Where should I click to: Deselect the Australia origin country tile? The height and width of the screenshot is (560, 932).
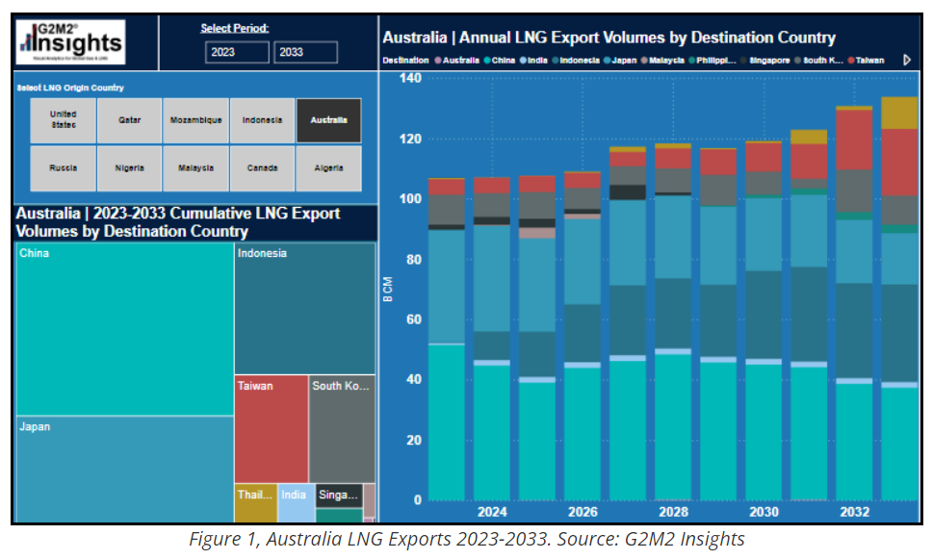pos(328,120)
